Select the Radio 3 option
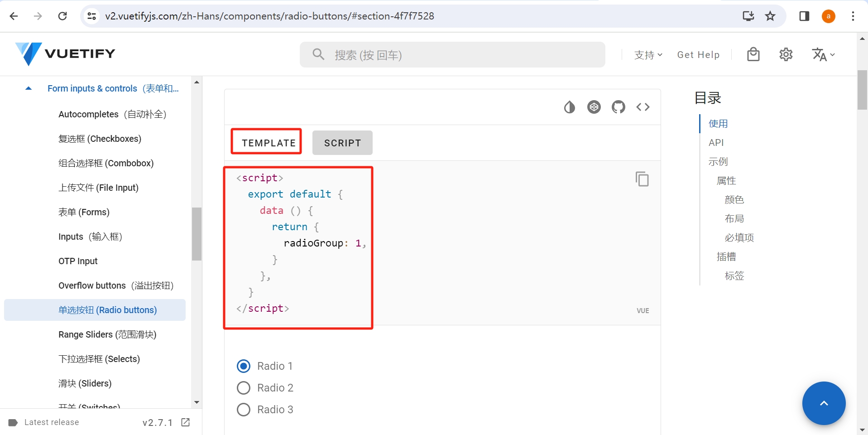This screenshot has height=435, width=868. 243,409
